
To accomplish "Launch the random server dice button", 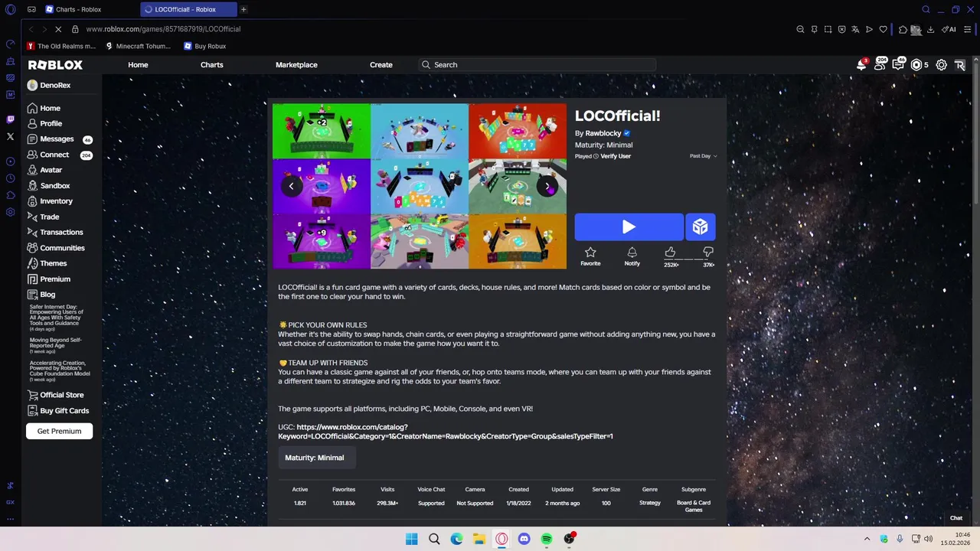I will point(700,227).
